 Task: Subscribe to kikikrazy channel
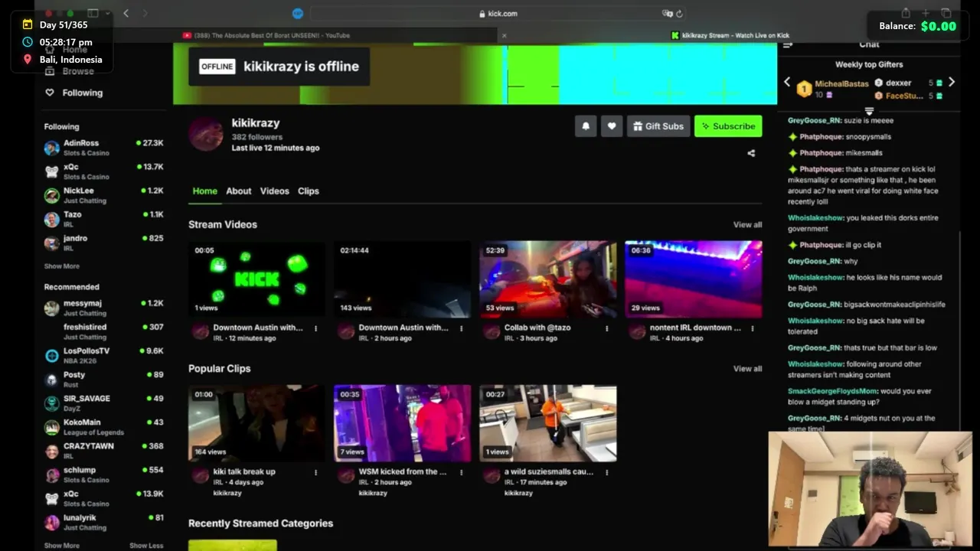click(x=728, y=126)
